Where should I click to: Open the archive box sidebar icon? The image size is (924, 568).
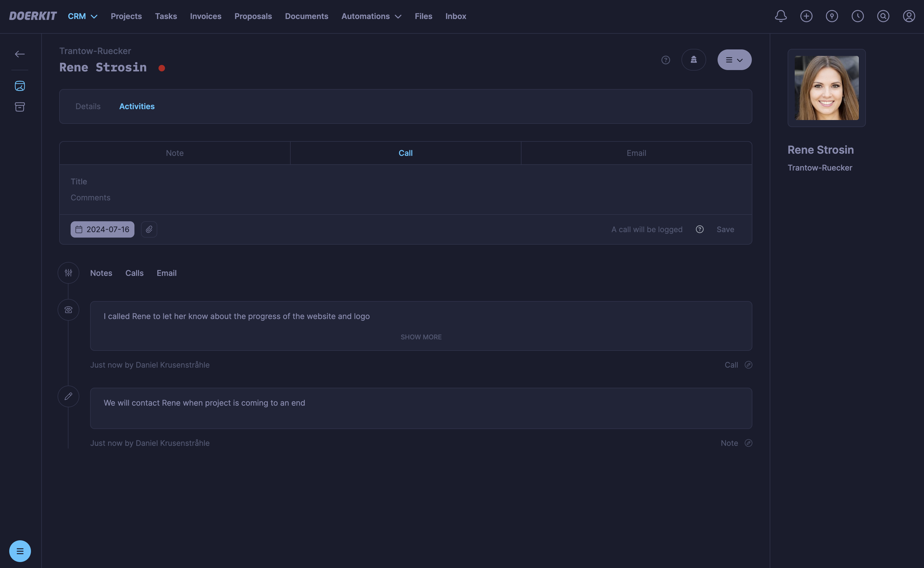click(20, 107)
